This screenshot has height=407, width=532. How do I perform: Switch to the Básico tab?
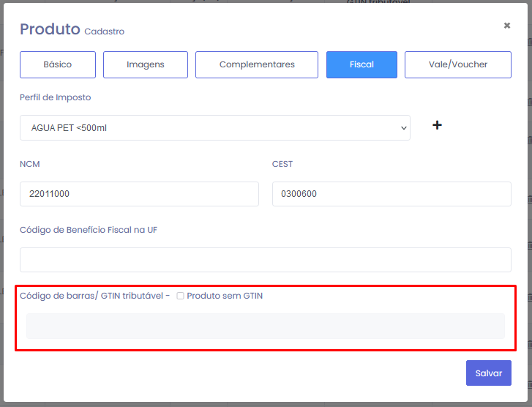[x=58, y=64]
